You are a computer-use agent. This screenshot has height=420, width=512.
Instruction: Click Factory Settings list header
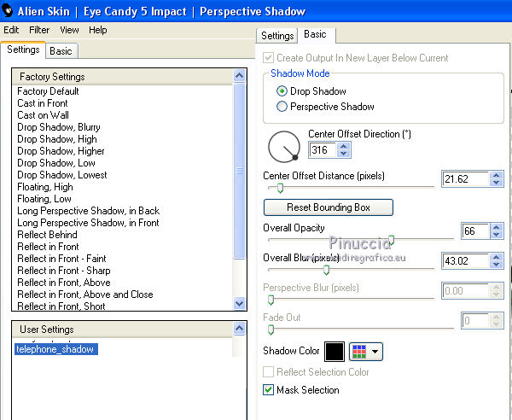tap(122, 77)
